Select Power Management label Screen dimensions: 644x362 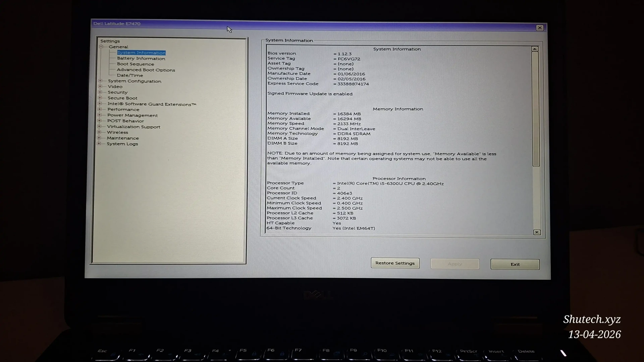(x=132, y=115)
